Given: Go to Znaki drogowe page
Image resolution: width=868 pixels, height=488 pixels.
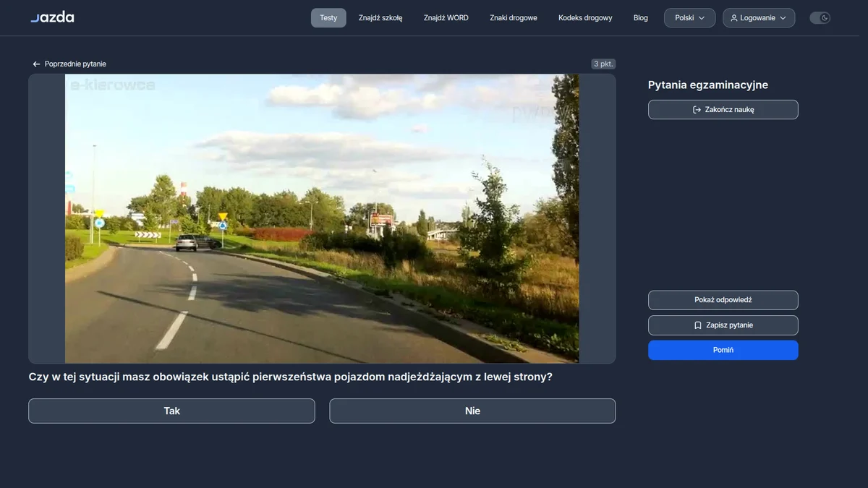Looking at the screenshot, I should [514, 18].
